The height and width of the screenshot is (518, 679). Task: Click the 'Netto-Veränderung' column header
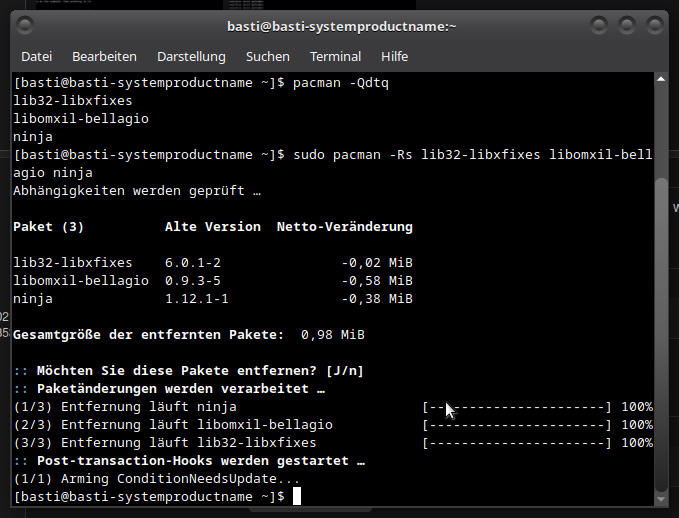point(345,227)
